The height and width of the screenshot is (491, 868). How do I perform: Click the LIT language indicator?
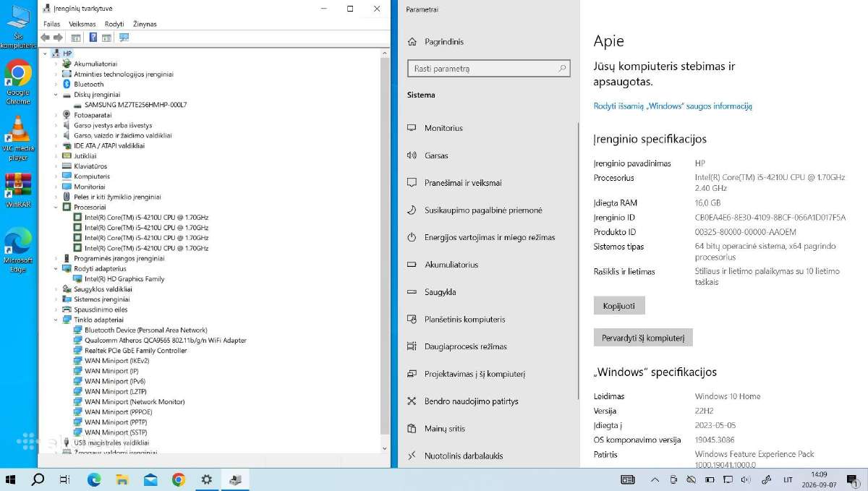point(788,479)
